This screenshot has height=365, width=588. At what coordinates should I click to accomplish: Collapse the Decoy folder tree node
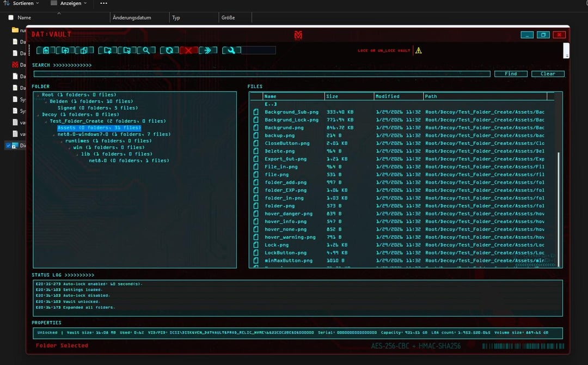pos(38,115)
